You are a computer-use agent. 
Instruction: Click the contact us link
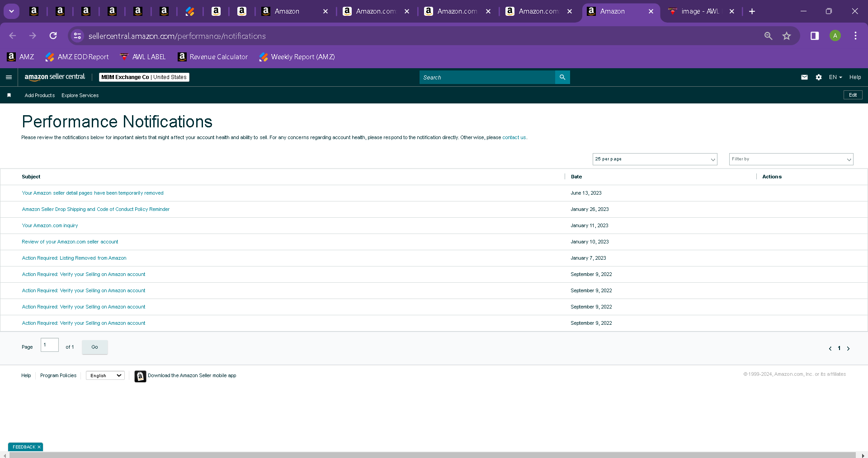(514, 137)
